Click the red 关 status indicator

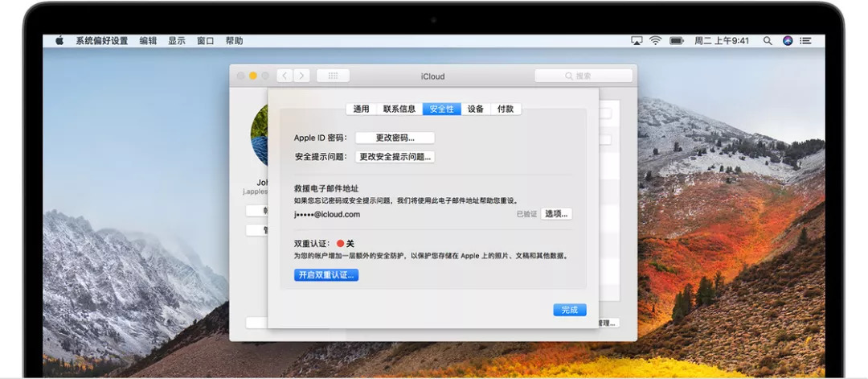[x=345, y=243]
